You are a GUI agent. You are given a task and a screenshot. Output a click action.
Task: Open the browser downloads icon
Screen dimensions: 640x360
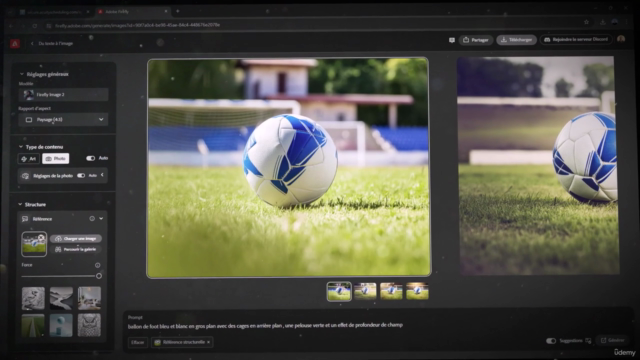602,22
